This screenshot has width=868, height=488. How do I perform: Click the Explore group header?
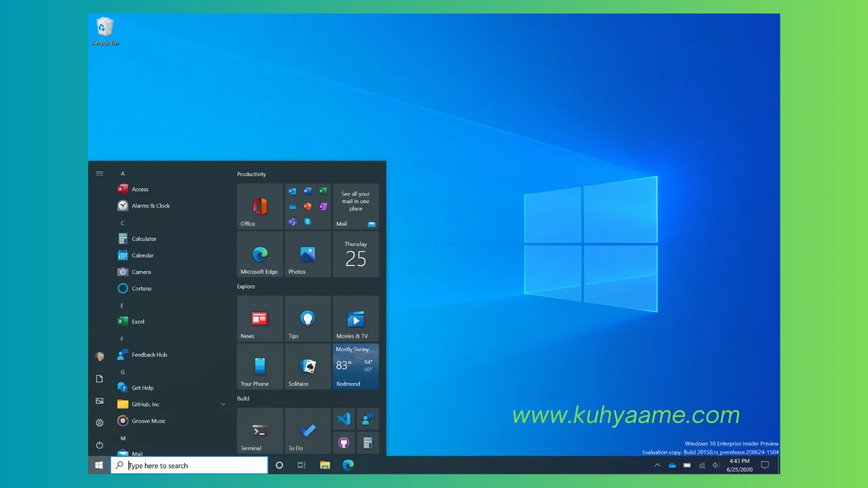pos(246,286)
